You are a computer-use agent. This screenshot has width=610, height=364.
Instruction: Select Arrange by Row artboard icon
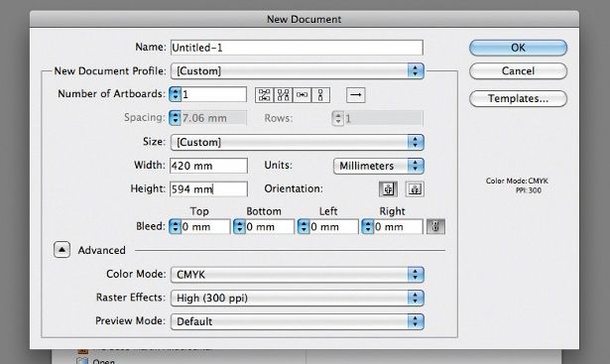[302, 95]
